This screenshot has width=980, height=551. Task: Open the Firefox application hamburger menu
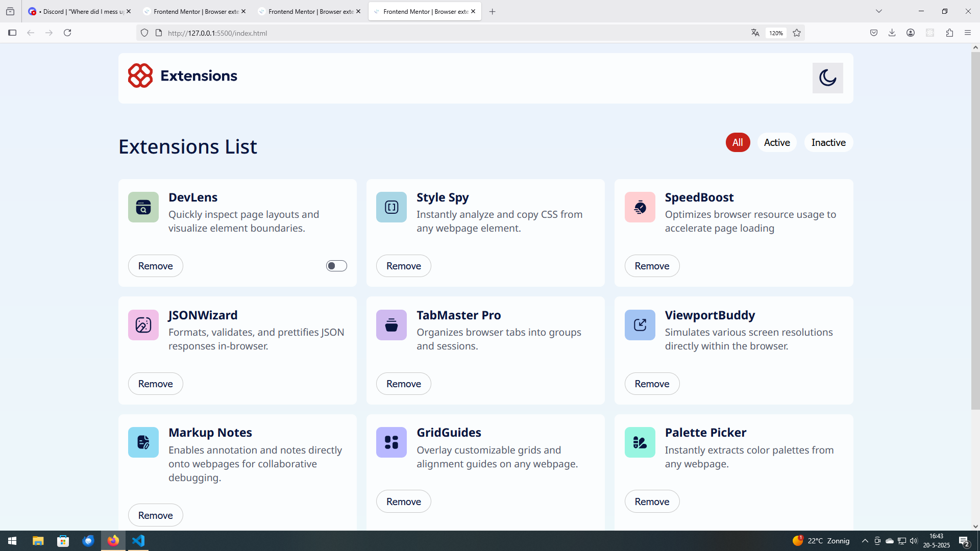(968, 33)
